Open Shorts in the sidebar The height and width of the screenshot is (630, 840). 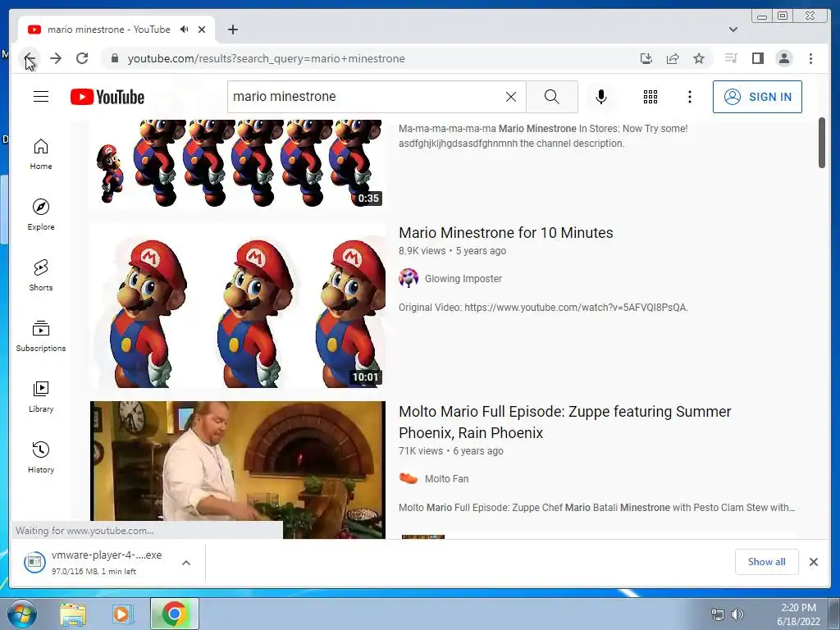[41, 276]
